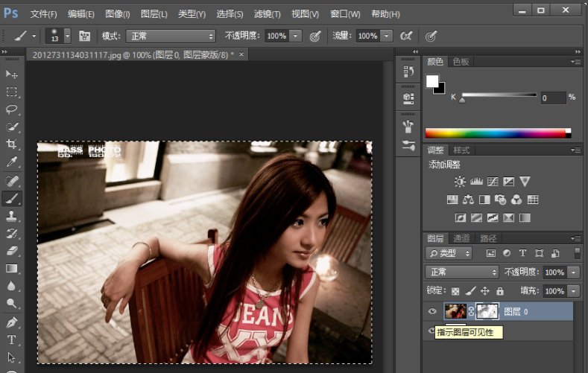
Task: Pick the Crop tool
Action: (x=12, y=144)
